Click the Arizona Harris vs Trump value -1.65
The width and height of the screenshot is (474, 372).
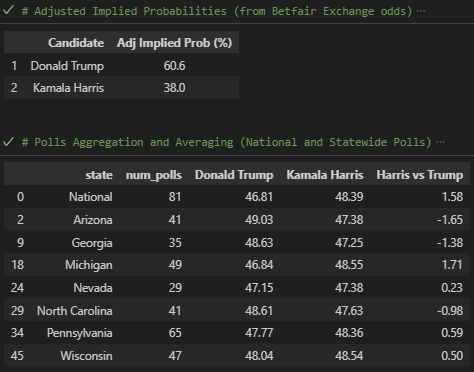tap(450, 220)
